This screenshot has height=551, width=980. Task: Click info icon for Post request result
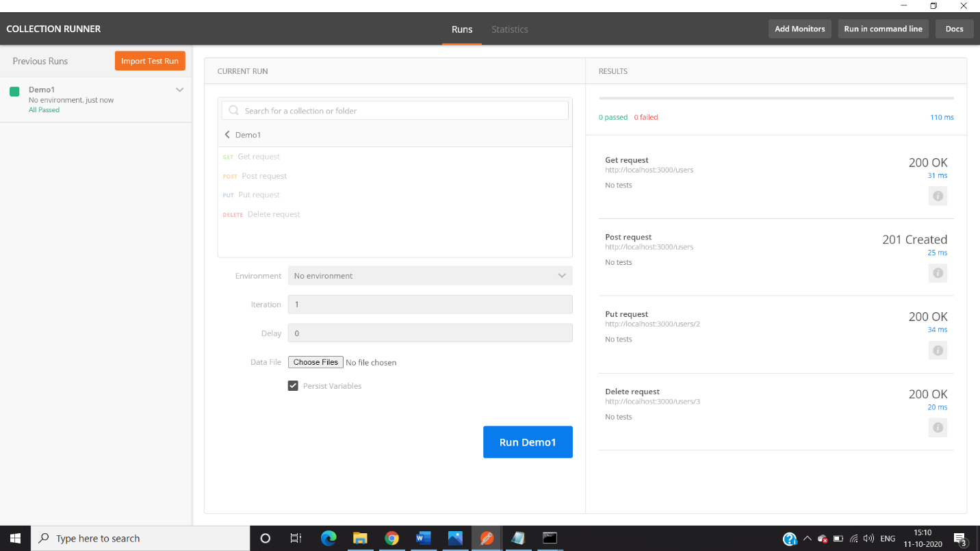coord(938,273)
